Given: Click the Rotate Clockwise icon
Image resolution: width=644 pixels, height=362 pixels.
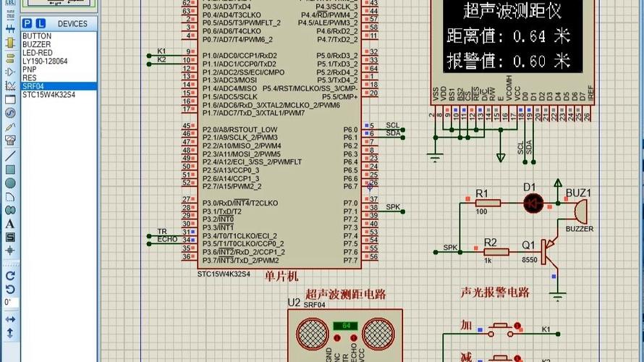Looking at the screenshot, I should 10,275.
